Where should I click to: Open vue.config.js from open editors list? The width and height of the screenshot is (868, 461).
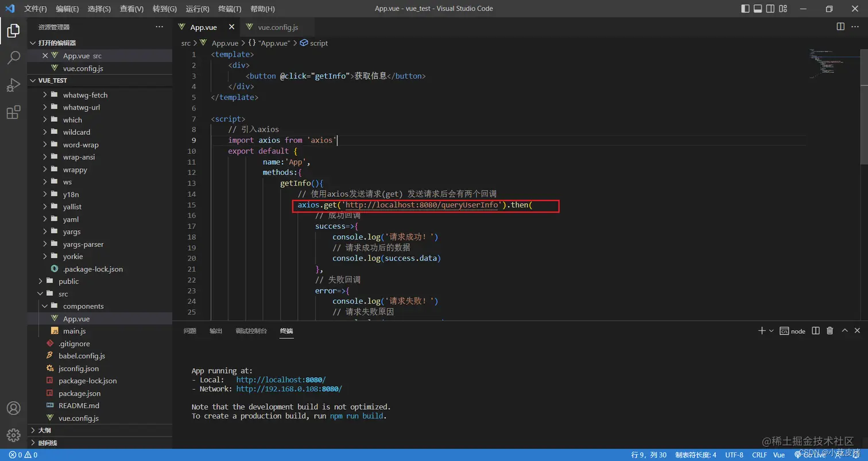[x=100, y=68]
